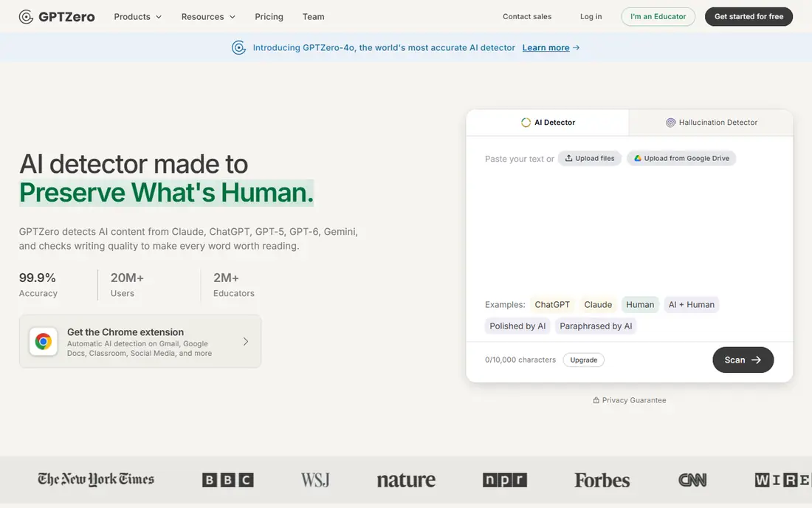812x508 pixels.
Task: Click the GPTZero logo icon
Action: tap(26, 16)
